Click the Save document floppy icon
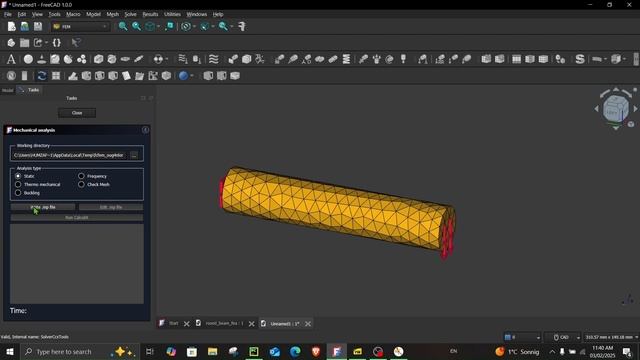The image size is (640, 360). click(x=38, y=27)
